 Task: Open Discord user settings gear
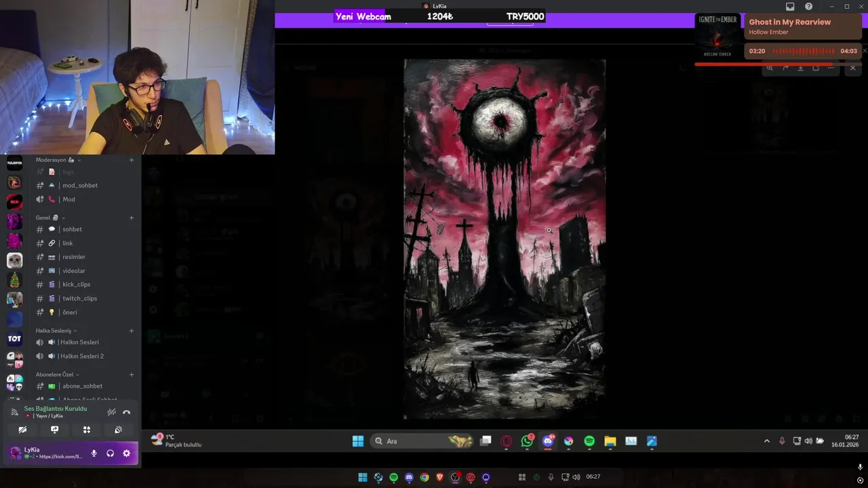(x=126, y=453)
